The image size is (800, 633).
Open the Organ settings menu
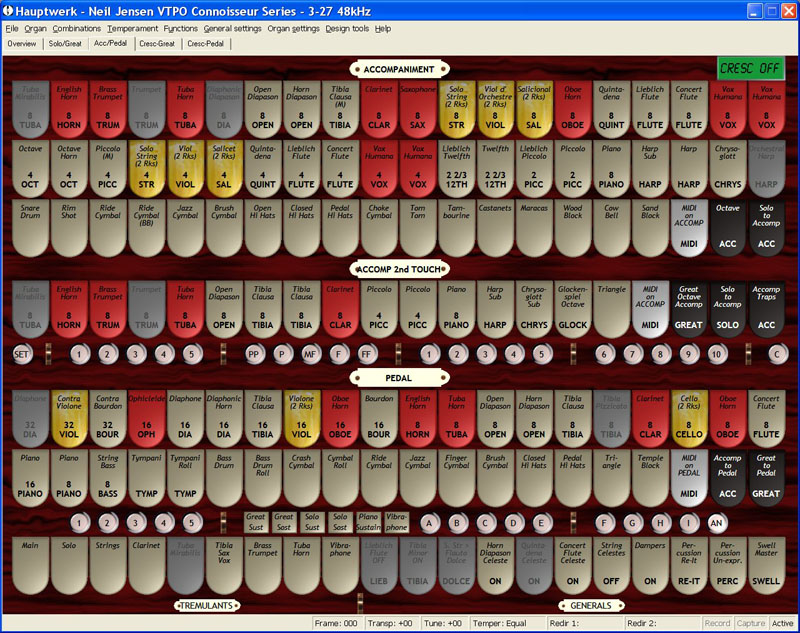pyautogui.click(x=293, y=29)
